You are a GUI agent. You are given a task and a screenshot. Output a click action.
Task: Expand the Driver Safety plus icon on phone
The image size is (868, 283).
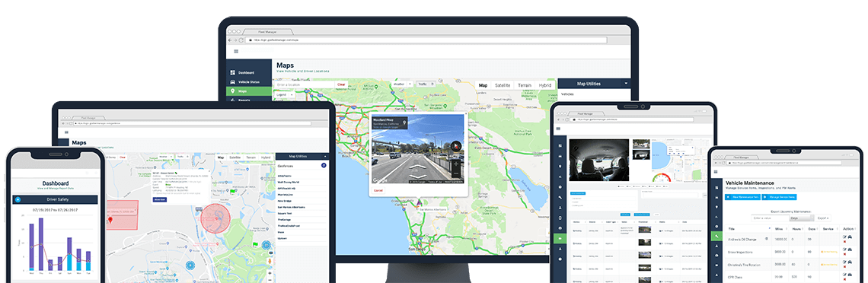[x=18, y=199]
